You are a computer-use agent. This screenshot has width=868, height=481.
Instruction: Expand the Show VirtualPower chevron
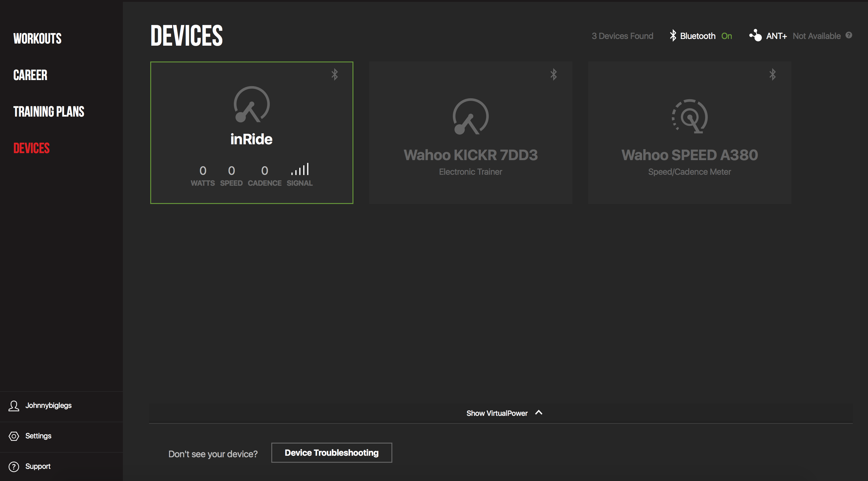click(539, 413)
